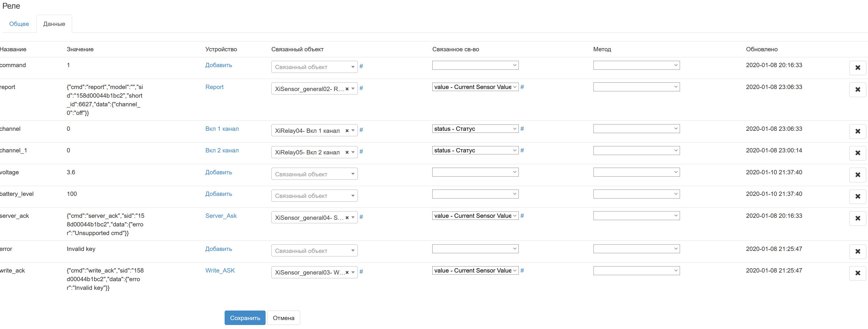Screen dimensions: 868x329
Task: Delete the command row with X icon
Action: coord(858,68)
